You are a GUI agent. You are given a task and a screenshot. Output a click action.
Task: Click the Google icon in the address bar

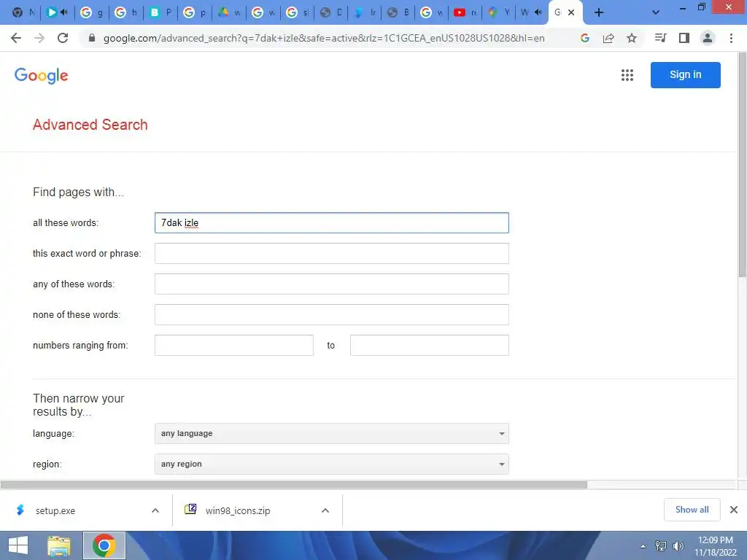pyautogui.click(x=585, y=38)
